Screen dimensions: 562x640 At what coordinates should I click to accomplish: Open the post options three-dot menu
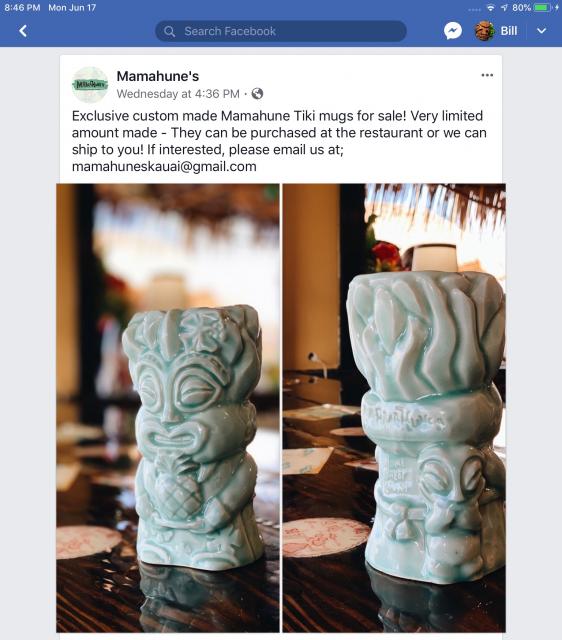487,75
